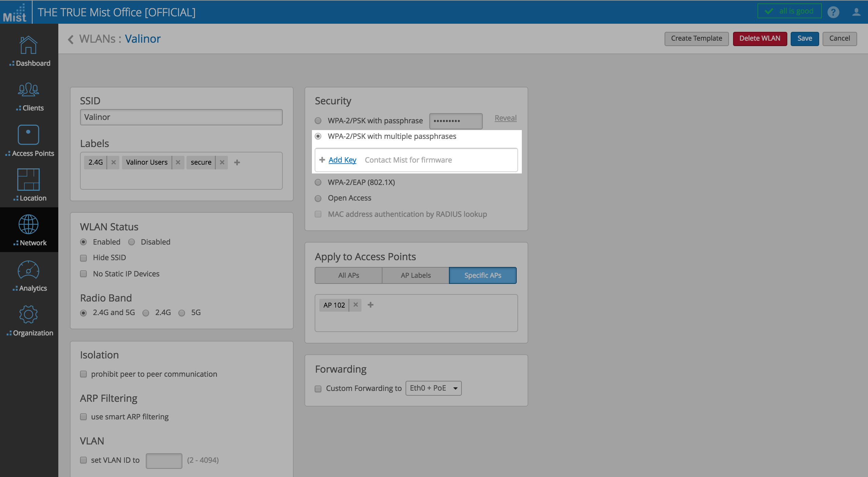868x477 pixels.
Task: Enable Hide SSID checkbox
Action: point(83,258)
